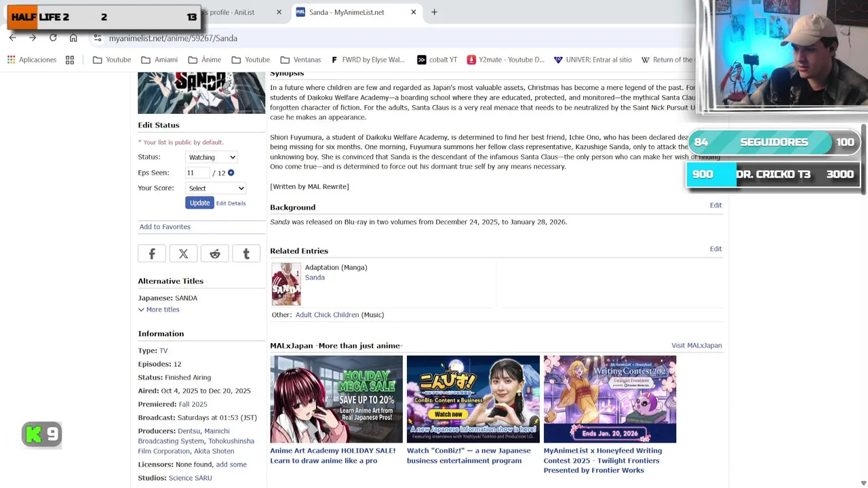868x488 pixels.
Task: Open MyAnimeList x Honeyfeed Writing Contest link
Action: click(602, 460)
